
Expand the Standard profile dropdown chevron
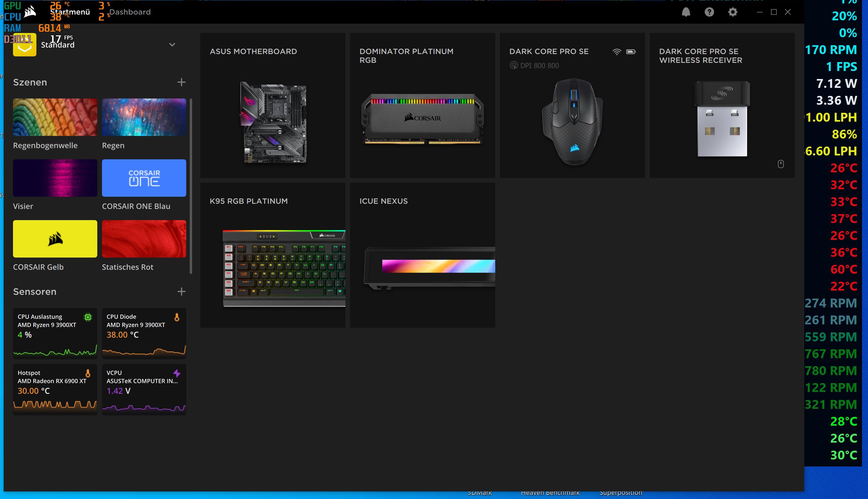point(172,45)
